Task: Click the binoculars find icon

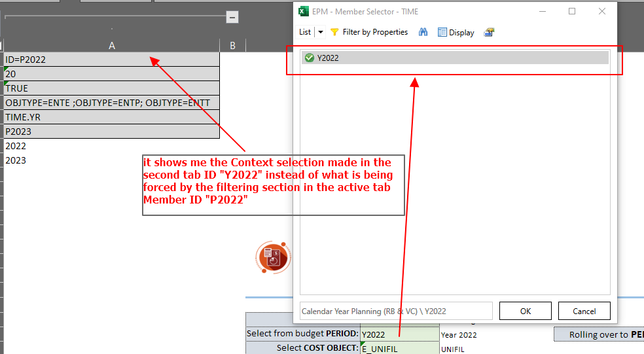Action: [423, 32]
